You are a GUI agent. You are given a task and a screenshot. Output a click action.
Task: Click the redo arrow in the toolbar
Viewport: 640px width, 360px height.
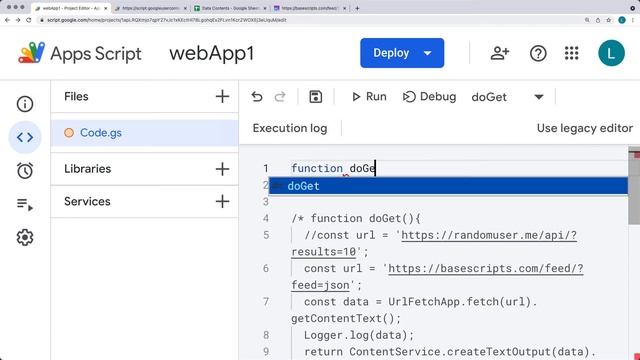coord(280,97)
